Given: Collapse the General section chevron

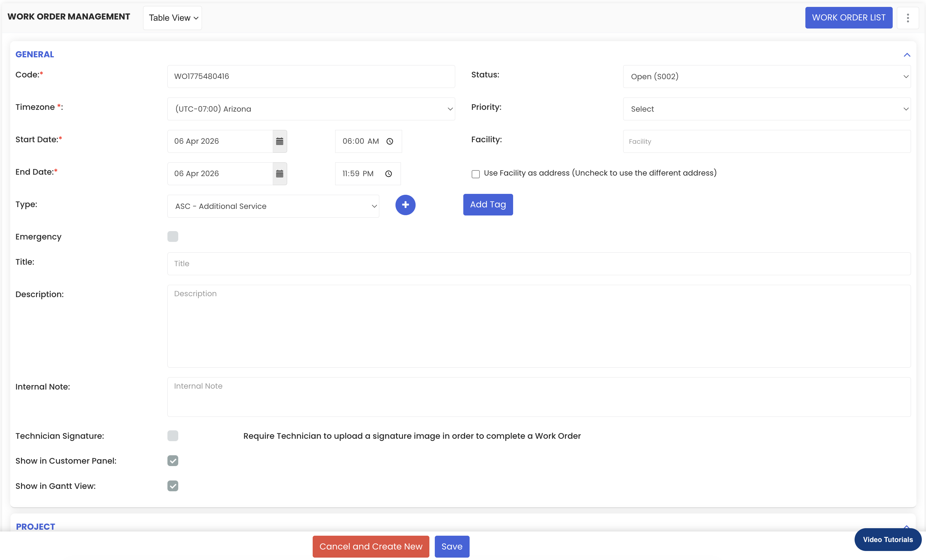Looking at the screenshot, I should tap(907, 55).
